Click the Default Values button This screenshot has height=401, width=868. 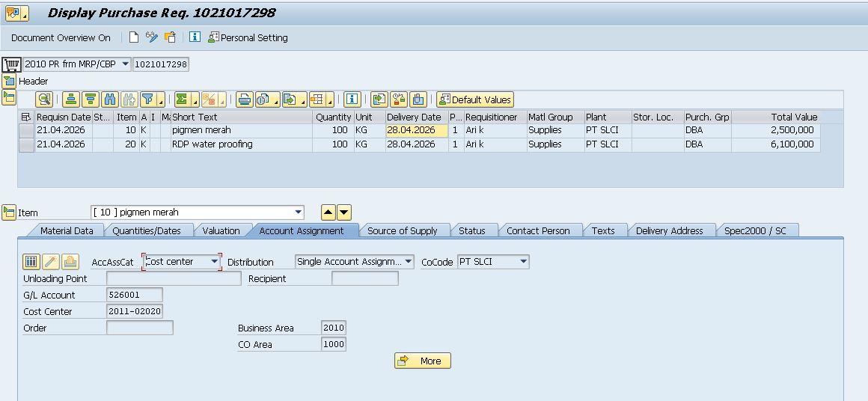(x=475, y=100)
